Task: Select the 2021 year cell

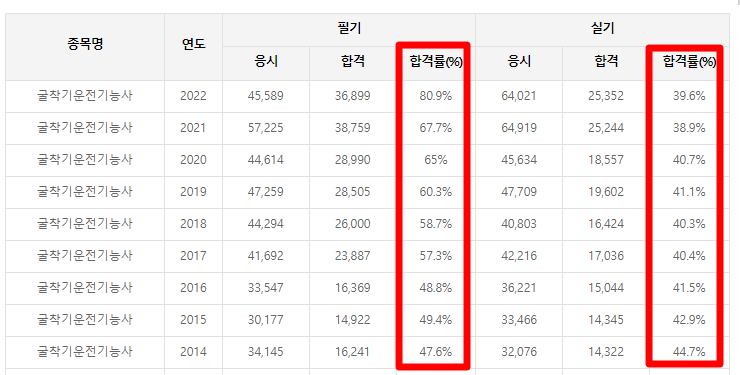Action: [193, 128]
